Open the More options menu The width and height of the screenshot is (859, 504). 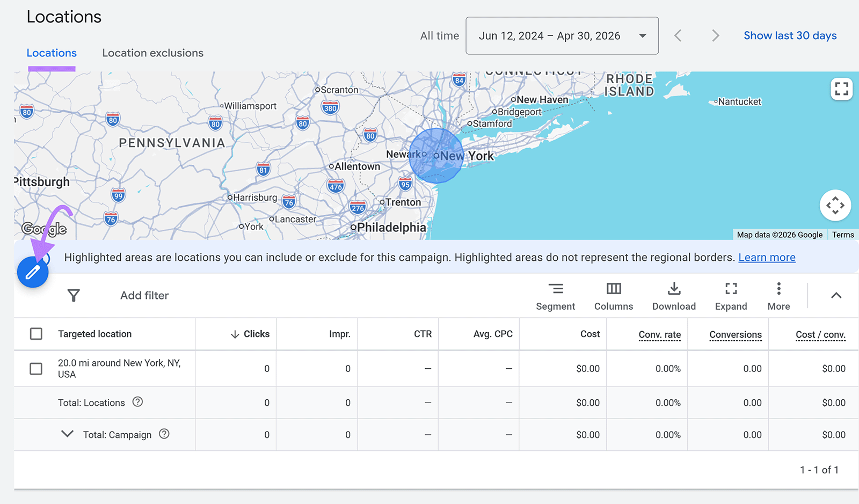pyautogui.click(x=778, y=297)
